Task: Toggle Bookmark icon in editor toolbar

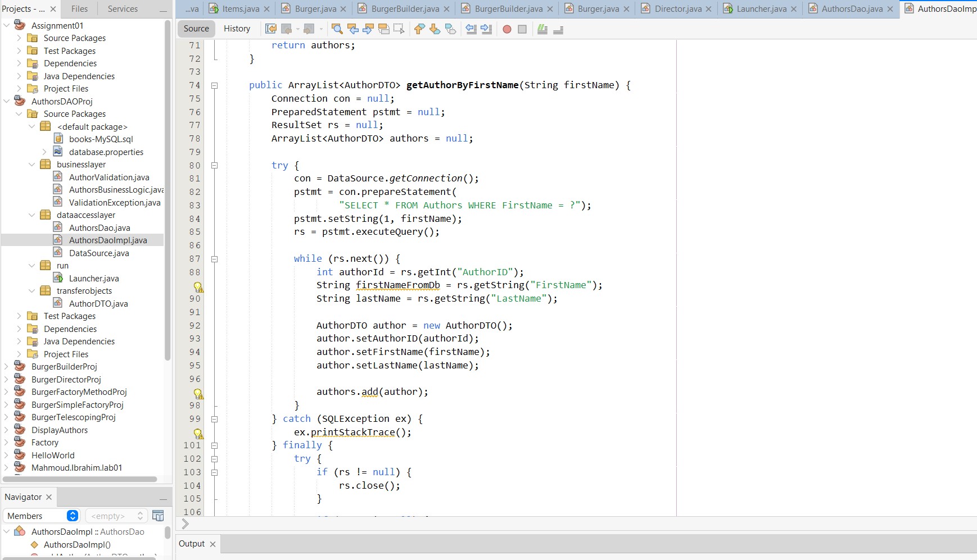Action: (450, 29)
